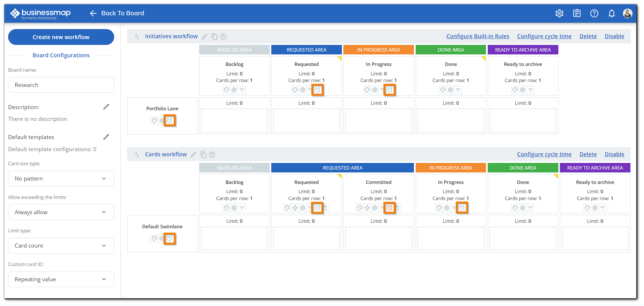Click trash icon to delete Requested column
Viewport: 644px width, 306px height.
[326, 208]
